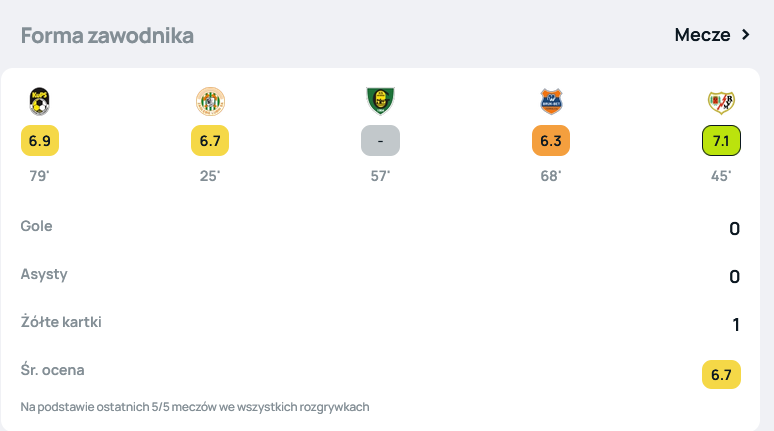Select the Gole stat row label
Screen dimensions: 774x431
37,226
